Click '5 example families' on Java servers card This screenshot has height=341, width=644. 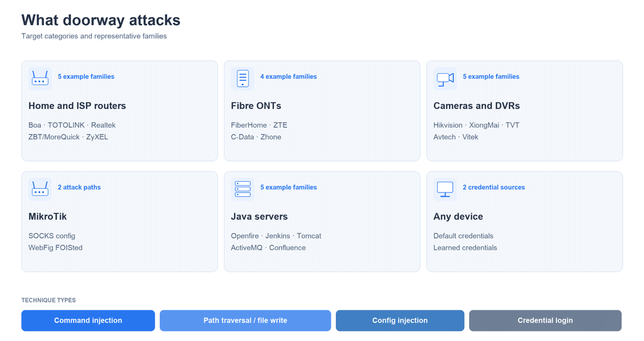(288, 187)
